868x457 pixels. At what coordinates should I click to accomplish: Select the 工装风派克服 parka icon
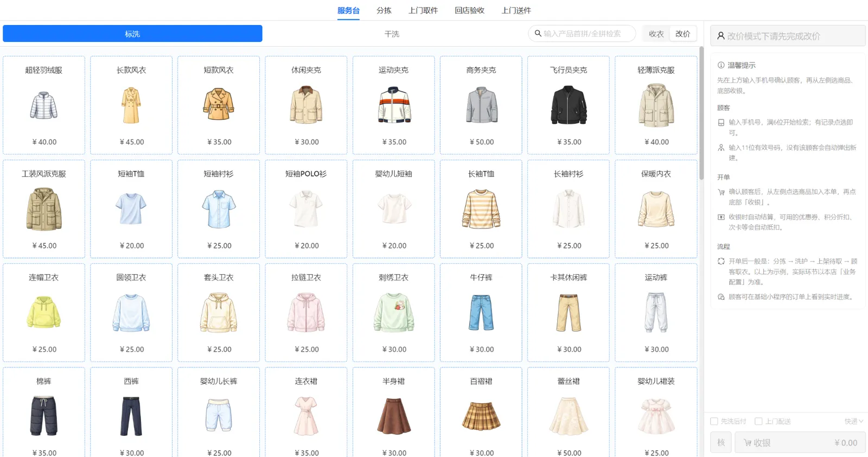(44, 209)
